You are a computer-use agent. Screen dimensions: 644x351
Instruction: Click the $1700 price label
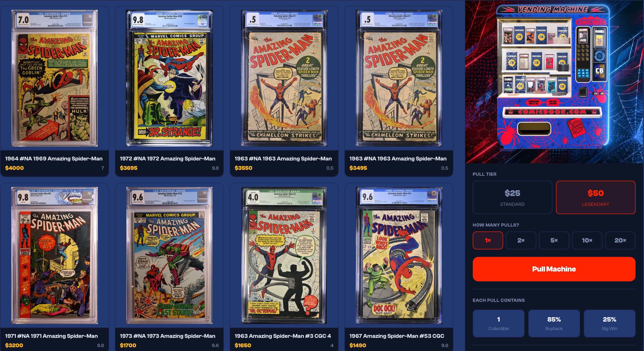[128, 345]
